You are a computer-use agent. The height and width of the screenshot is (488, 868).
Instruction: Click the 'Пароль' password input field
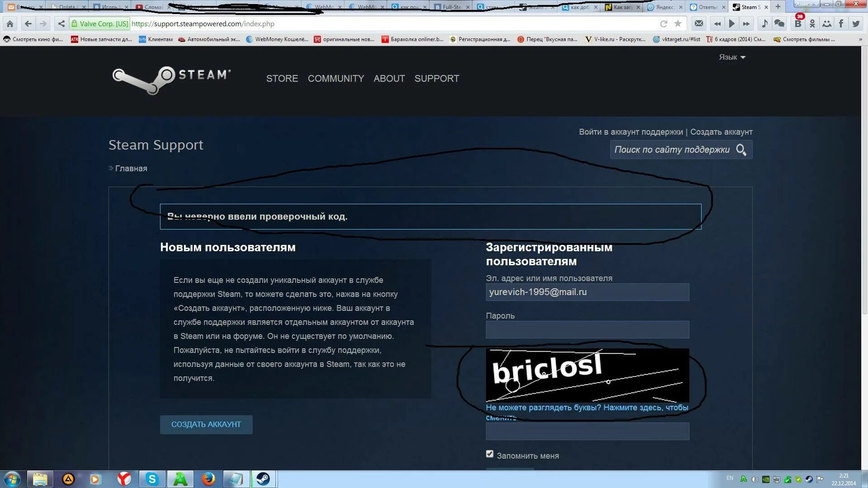[x=587, y=329]
